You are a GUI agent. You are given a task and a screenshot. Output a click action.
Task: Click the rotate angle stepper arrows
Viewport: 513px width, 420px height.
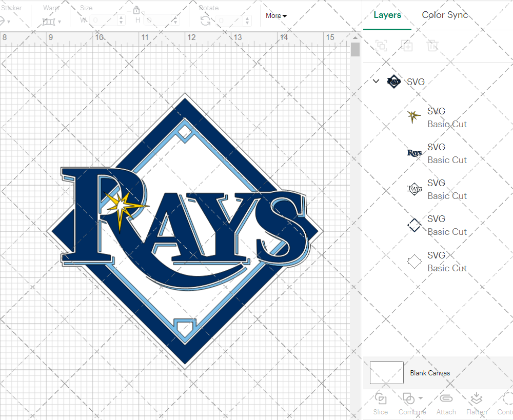tap(249, 21)
